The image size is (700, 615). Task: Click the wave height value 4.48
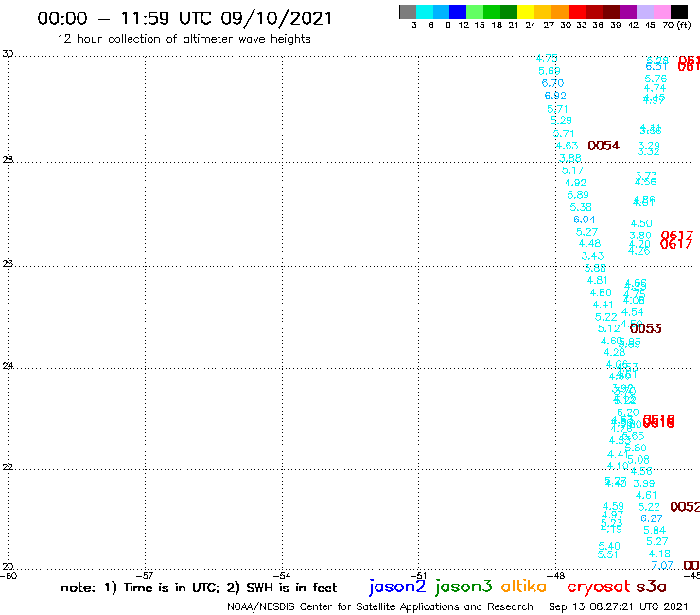(x=589, y=244)
